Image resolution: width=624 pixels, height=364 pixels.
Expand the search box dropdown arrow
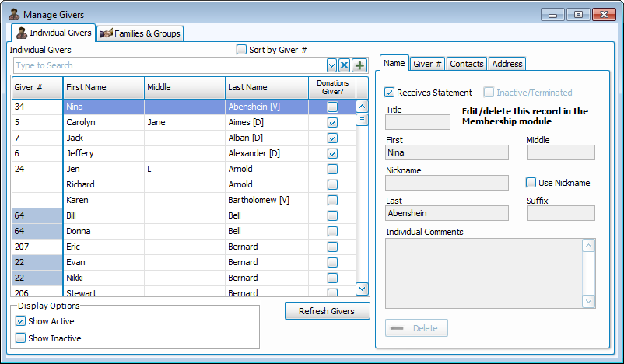[x=332, y=65]
